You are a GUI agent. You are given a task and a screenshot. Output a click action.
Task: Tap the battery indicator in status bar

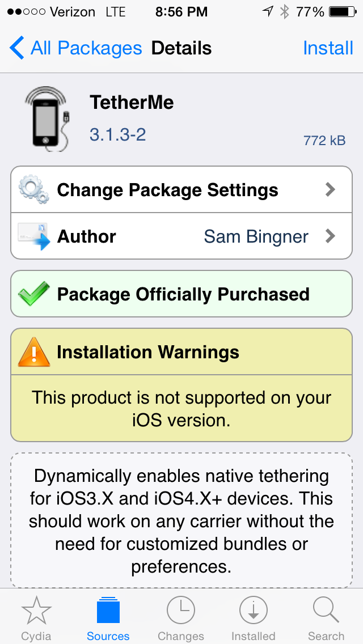(x=342, y=12)
